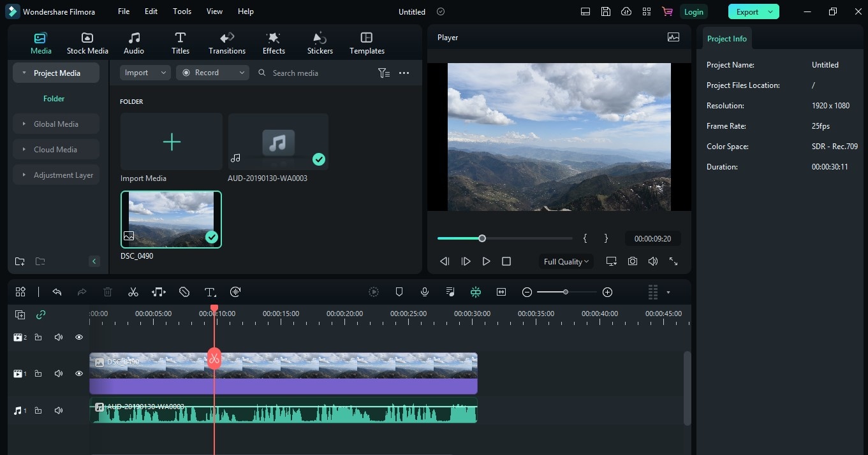Toggle the timeline link icon
The width and height of the screenshot is (868, 455).
(x=41, y=315)
